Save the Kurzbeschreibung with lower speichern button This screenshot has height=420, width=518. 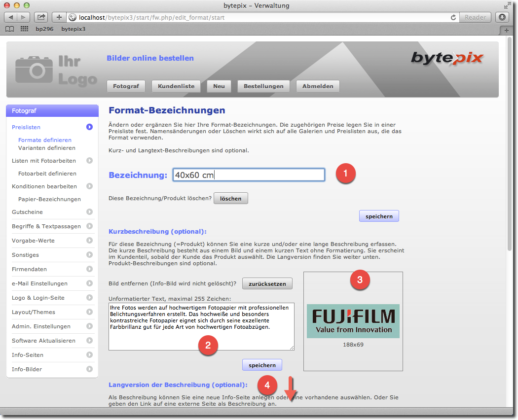(x=262, y=365)
